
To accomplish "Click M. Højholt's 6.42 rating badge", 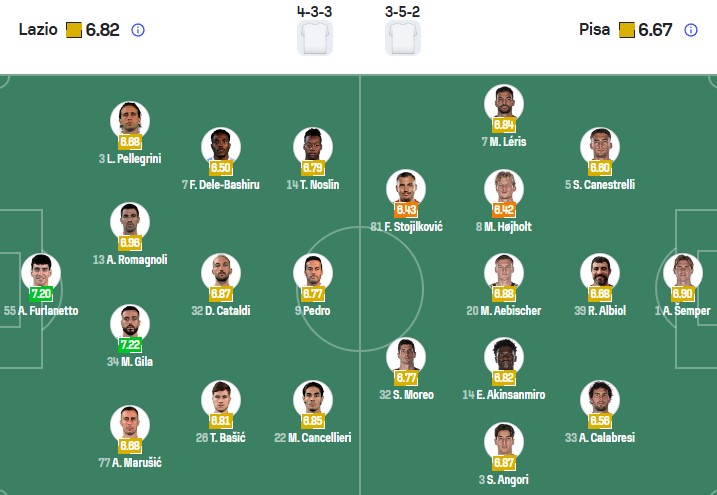I will (504, 210).
